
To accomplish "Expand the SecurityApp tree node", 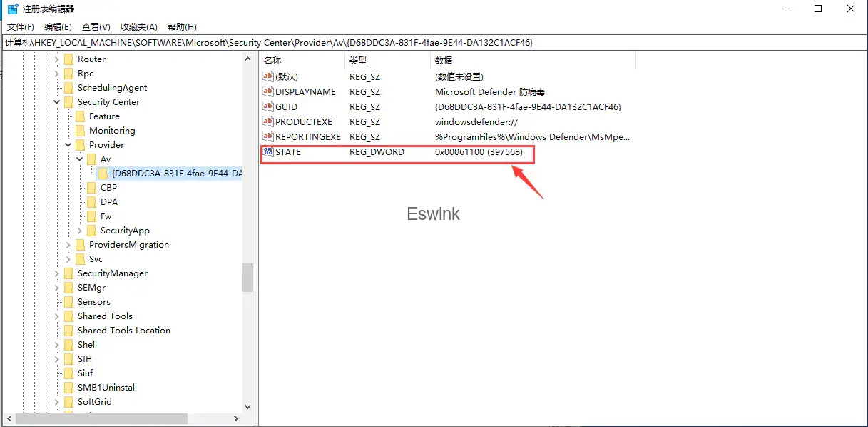I will (80, 231).
